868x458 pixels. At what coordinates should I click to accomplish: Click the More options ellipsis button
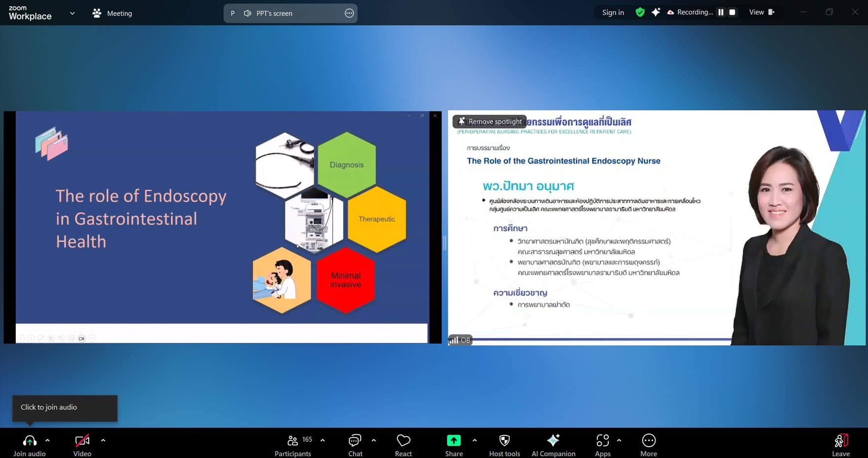tap(649, 441)
